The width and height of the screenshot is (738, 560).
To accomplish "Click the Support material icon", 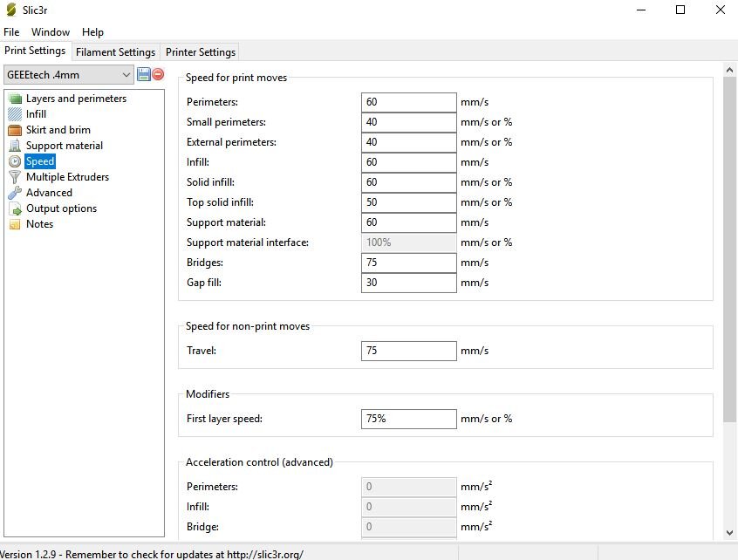I will pos(15,146).
